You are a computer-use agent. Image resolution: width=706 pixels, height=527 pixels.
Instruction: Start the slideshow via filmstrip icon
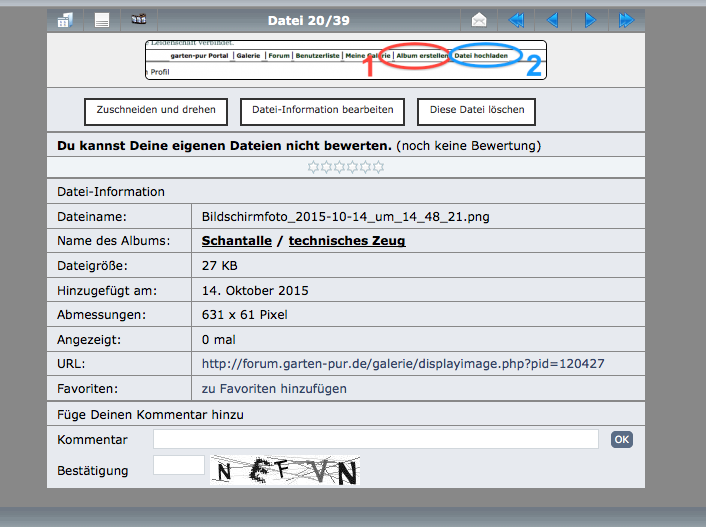138,20
